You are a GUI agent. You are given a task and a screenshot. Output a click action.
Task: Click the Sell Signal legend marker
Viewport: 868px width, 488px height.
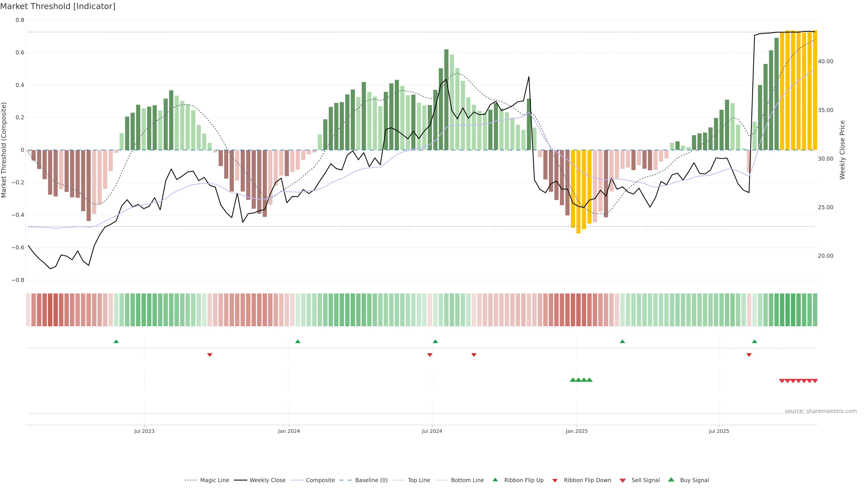pyautogui.click(x=623, y=481)
